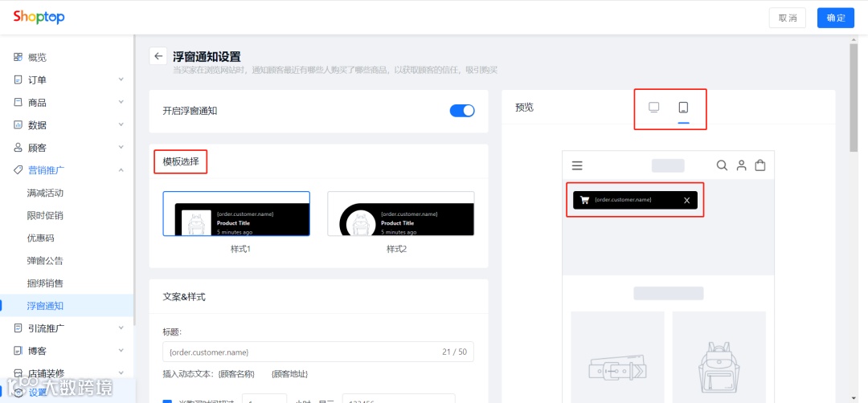Click shopping bag icon in preview
The height and width of the screenshot is (403, 868).
[x=760, y=165]
